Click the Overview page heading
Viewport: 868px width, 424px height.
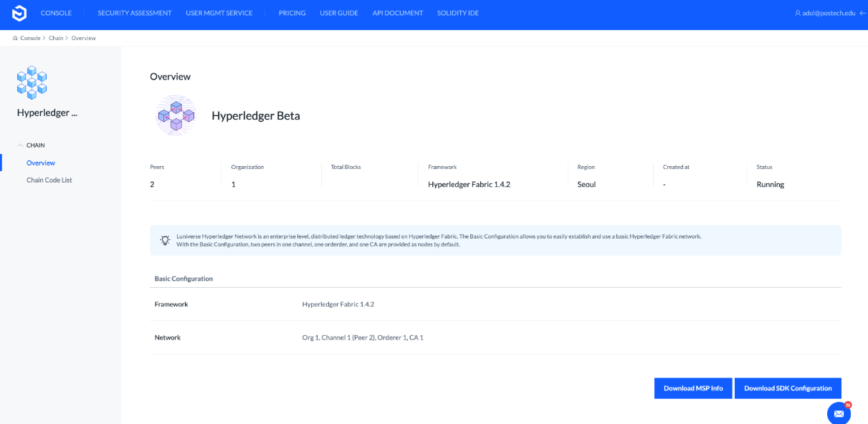pos(171,76)
